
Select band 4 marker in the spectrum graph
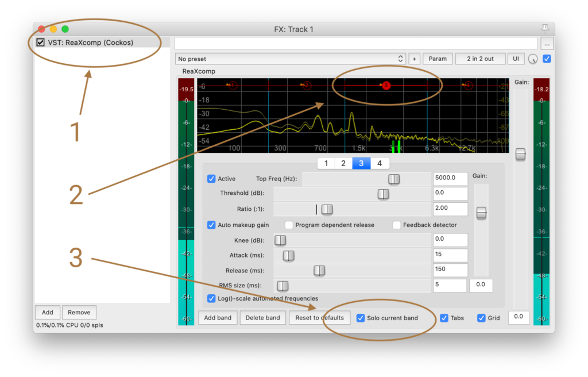(x=467, y=86)
